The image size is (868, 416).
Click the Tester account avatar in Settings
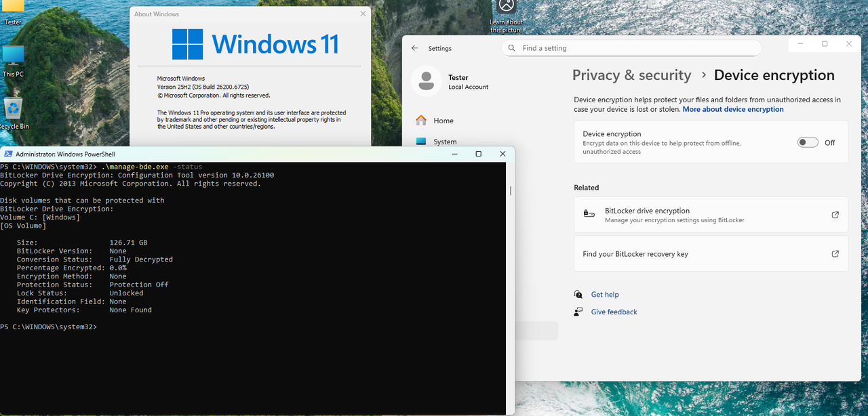coord(427,81)
